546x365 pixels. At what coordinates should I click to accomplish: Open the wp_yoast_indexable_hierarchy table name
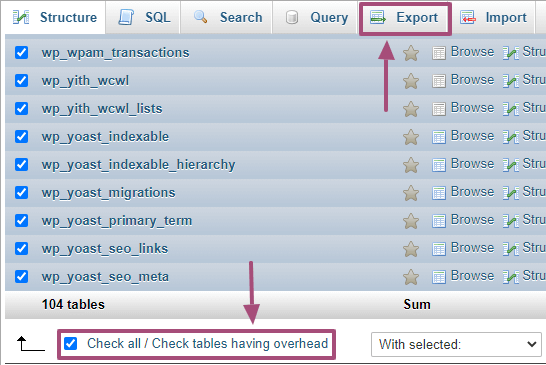tap(138, 165)
